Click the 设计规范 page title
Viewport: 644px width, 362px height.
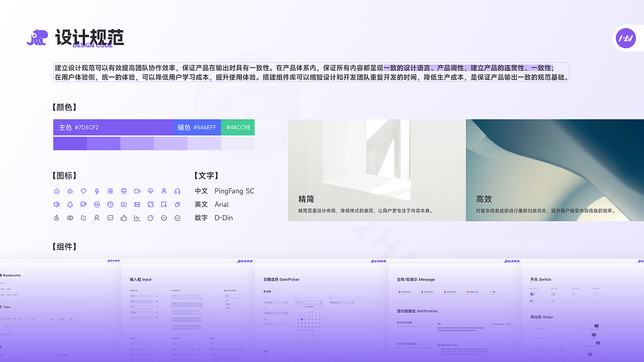click(90, 38)
